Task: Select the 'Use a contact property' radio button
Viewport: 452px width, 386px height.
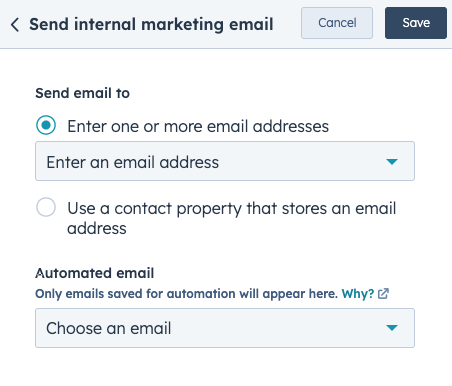Action: coord(46,207)
